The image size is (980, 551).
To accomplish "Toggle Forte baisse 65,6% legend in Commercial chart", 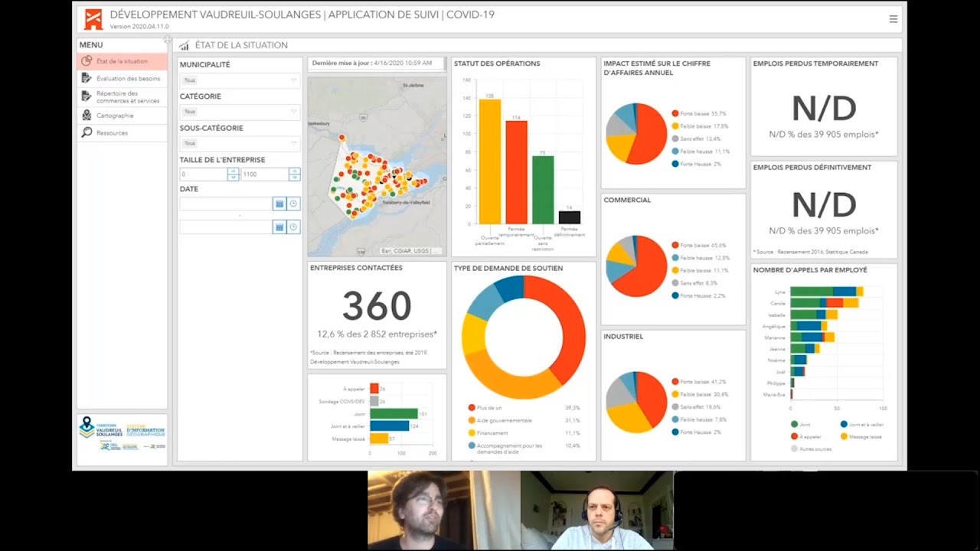I will pos(699,246).
